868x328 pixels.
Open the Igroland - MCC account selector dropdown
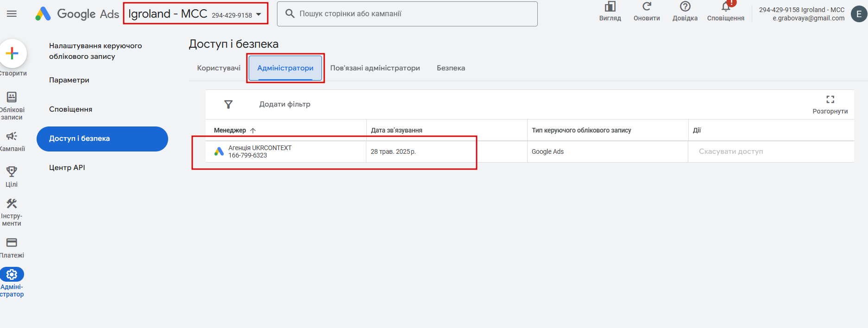[x=195, y=14]
